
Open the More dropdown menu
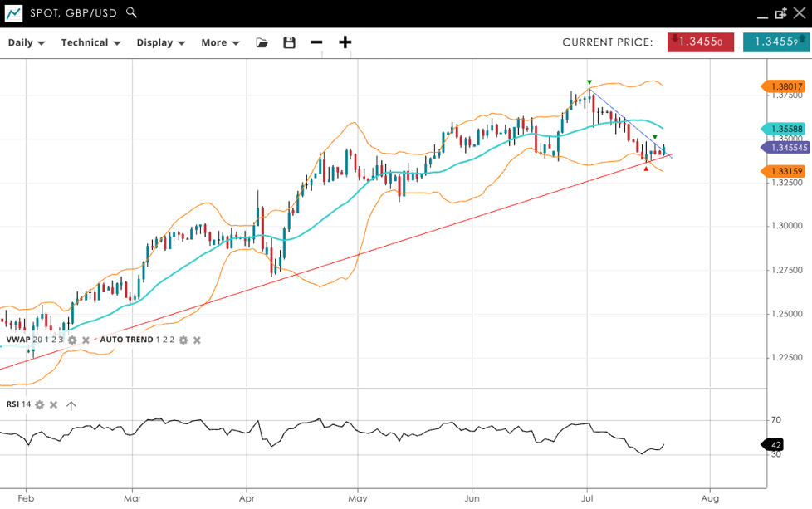click(x=220, y=42)
